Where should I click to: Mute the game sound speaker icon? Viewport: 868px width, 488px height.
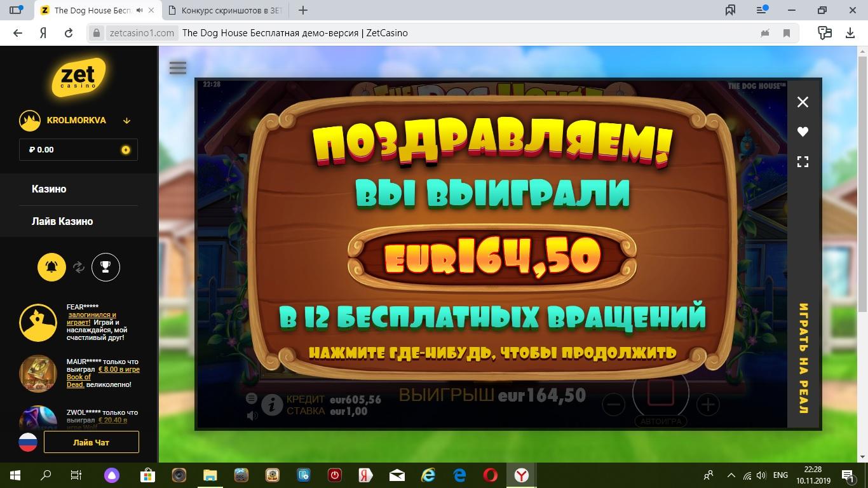point(252,416)
